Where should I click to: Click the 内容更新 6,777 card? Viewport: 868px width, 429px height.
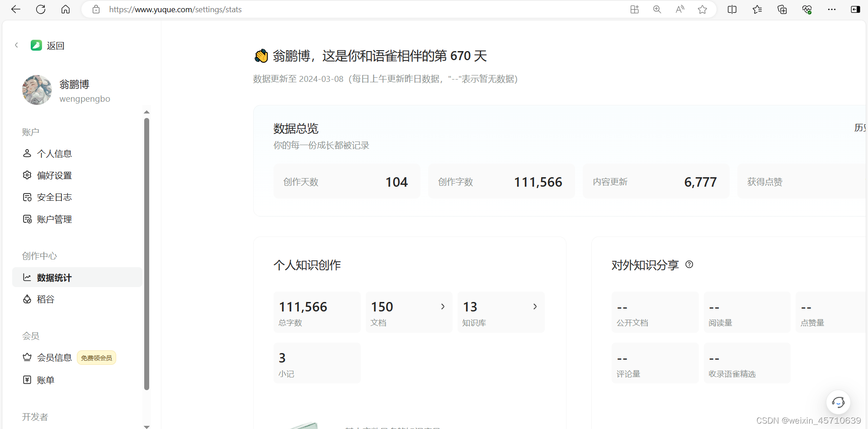pos(656,181)
